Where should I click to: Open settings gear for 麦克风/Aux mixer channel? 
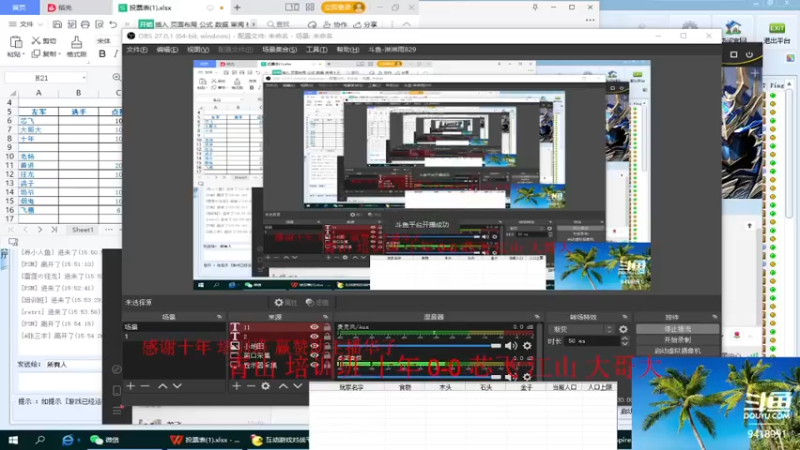click(x=527, y=346)
